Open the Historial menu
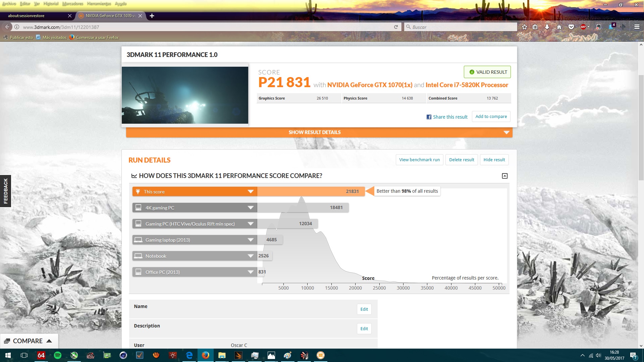Image resolution: width=644 pixels, height=362 pixels. click(x=51, y=4)
